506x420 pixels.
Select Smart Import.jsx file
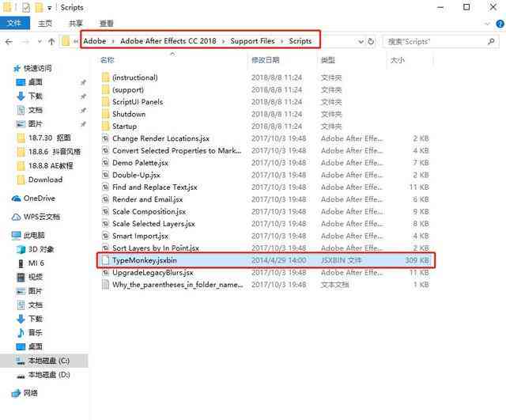coord(140,236)
